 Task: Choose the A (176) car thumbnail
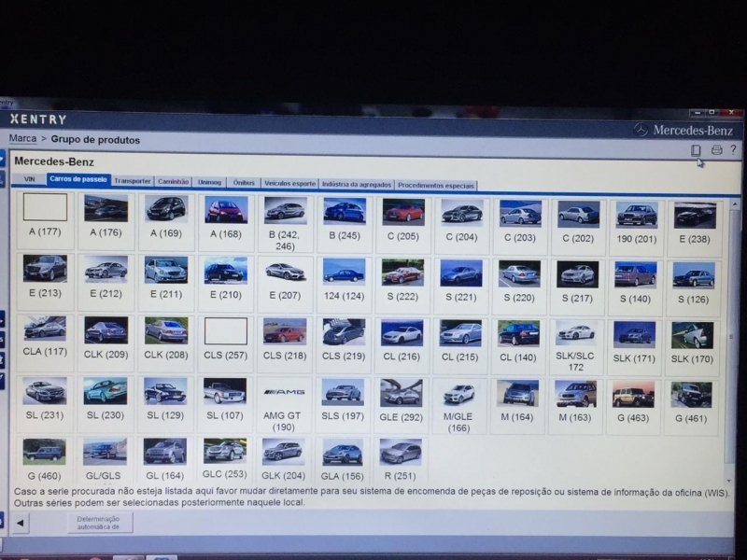(106, 208)
